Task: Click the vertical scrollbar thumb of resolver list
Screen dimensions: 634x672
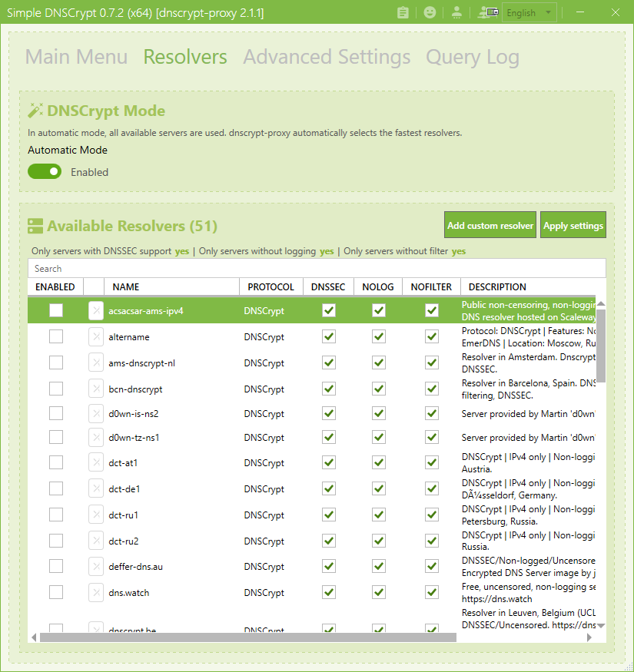Action: click(602, 346)
